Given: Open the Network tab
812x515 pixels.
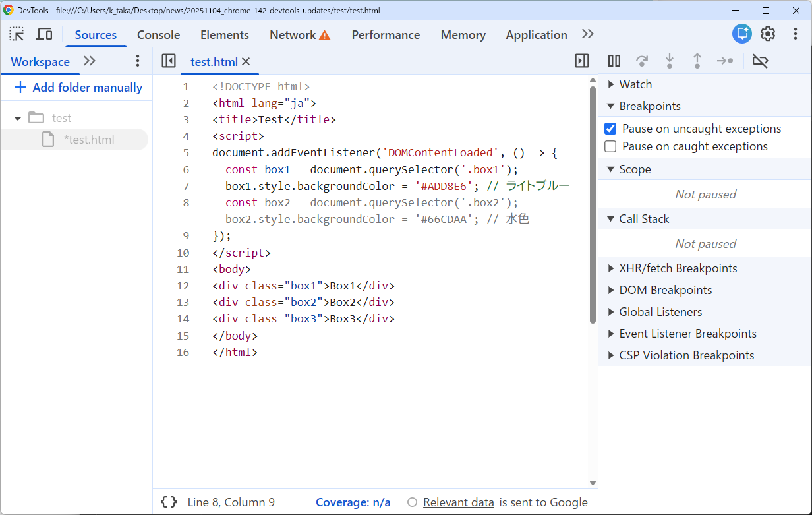Looking at the screenshot, I should tap(293, 35).
